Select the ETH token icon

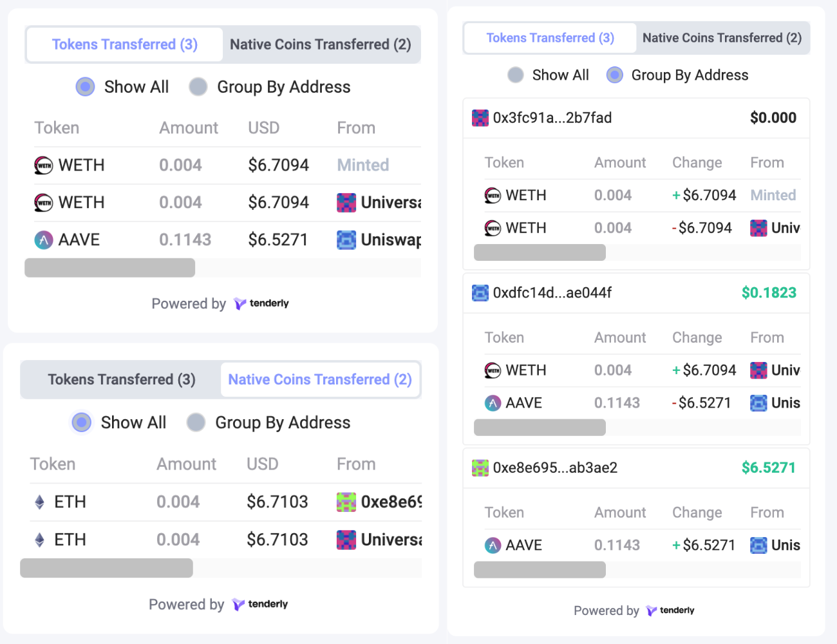click(x=38, y=502)
